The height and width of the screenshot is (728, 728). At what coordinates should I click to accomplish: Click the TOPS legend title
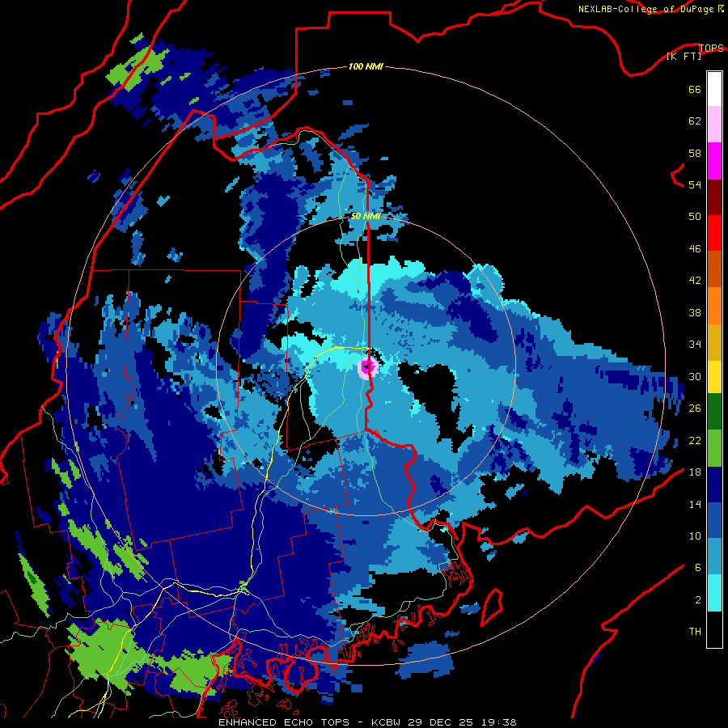coord(711,48)
